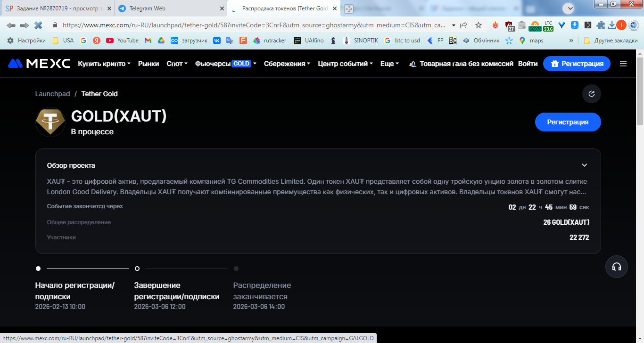This screenshot has width=644, height=343.
Task: Click the participants count 22 272
Action: tap(579, 237)
